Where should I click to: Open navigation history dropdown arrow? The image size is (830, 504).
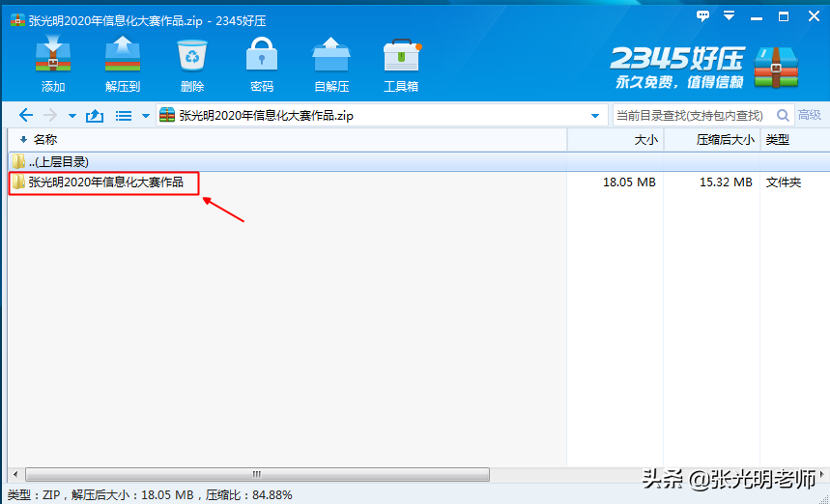click(72, 115)
